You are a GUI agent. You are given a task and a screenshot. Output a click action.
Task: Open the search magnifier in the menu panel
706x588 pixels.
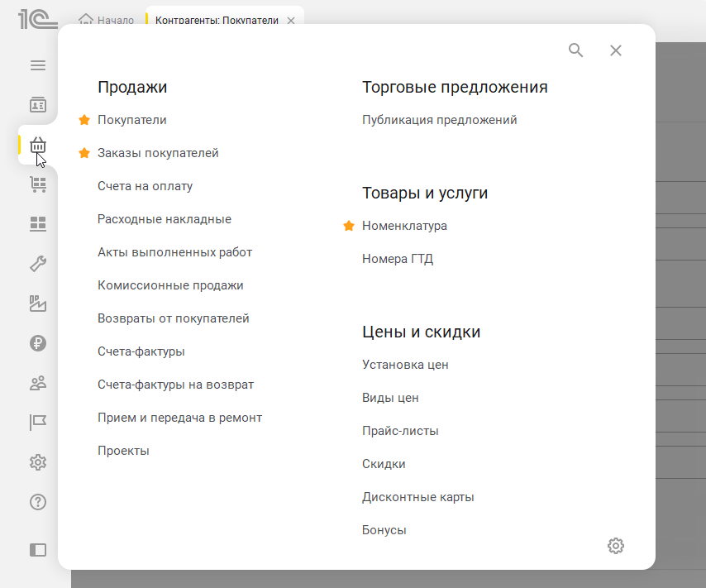[x=575, y=50]
